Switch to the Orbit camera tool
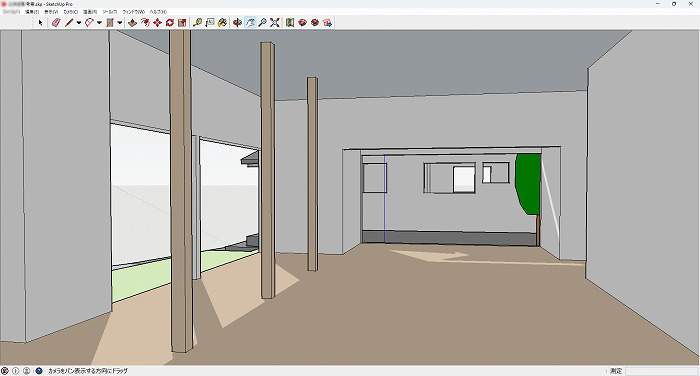Screen dimensions: 700x376 click(x=238, y=22)
